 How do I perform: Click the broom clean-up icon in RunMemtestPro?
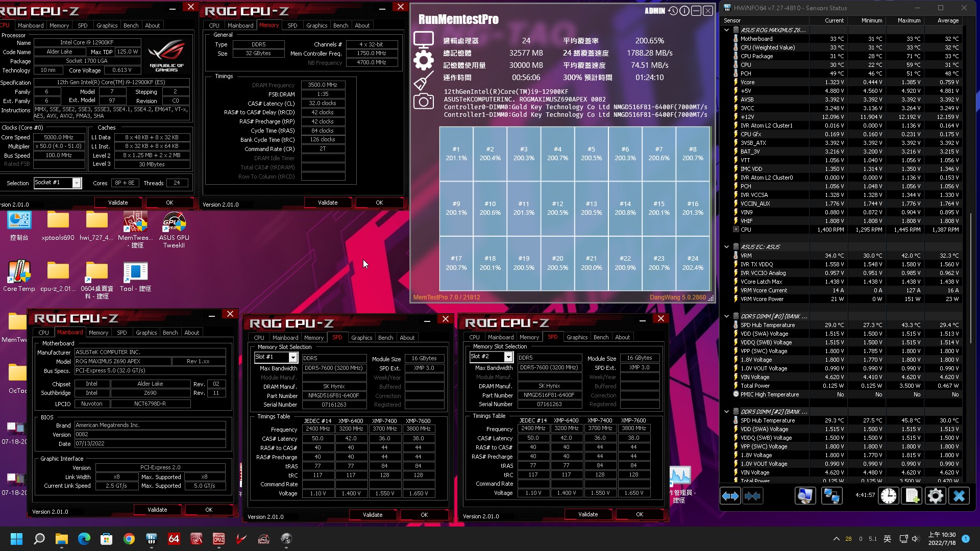[x=424, y=81]
